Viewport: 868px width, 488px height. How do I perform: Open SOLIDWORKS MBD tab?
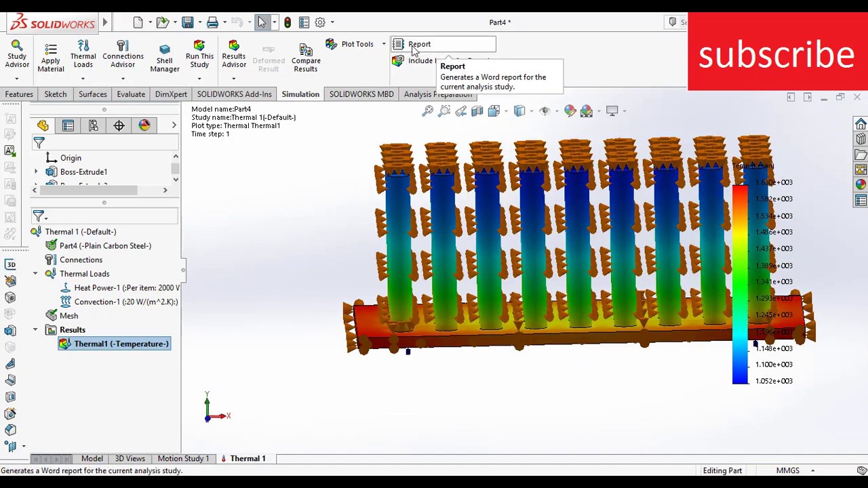coord(361,94)
